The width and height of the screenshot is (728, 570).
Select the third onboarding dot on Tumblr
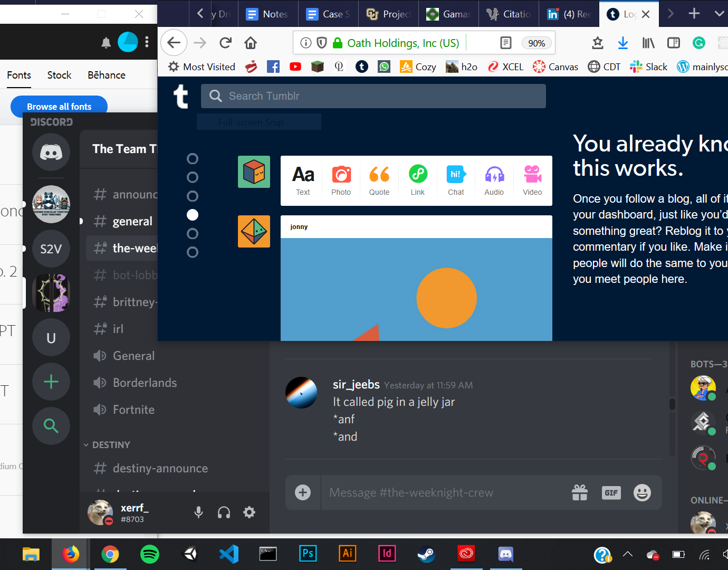coord(193,196)
